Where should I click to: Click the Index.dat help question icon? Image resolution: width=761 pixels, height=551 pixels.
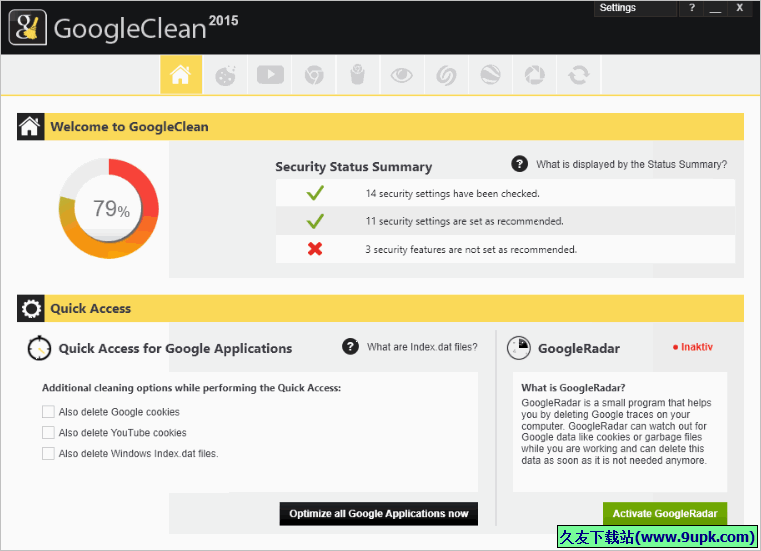(x=350, y=347)
